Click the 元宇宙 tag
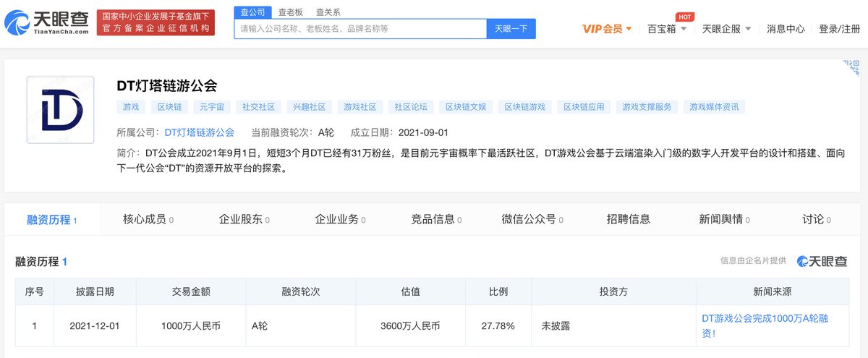The height and width of the screenshot is (358, 868). point(213,107)
